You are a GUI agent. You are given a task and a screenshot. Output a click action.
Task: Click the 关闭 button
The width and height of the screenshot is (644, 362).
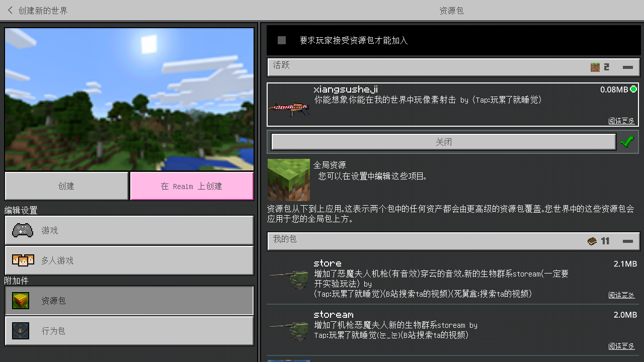[x=443, y=142]
